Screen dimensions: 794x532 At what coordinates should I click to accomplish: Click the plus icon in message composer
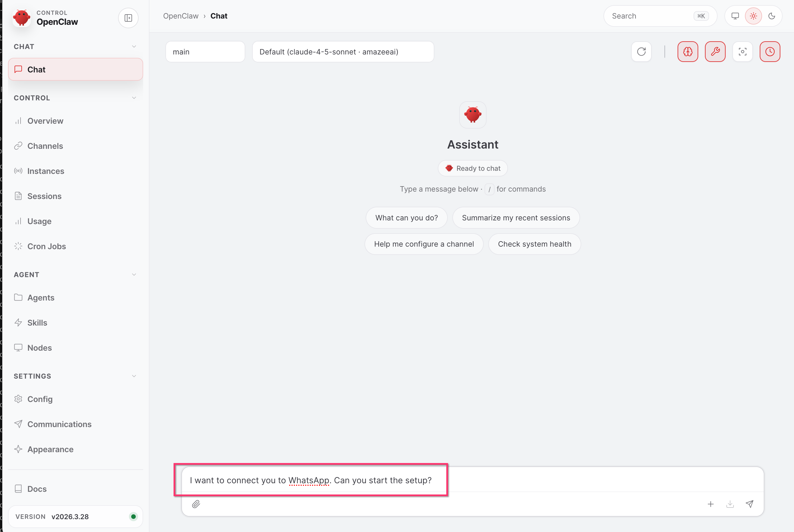[710, 504]
